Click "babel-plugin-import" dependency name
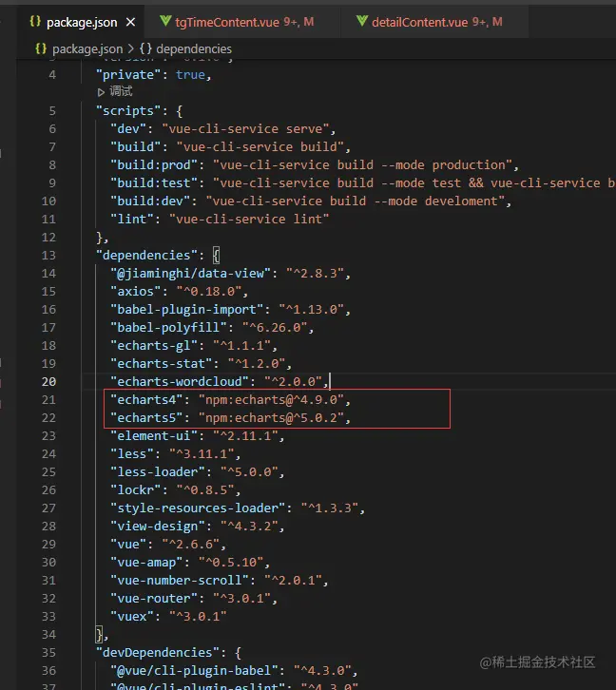 187,309
